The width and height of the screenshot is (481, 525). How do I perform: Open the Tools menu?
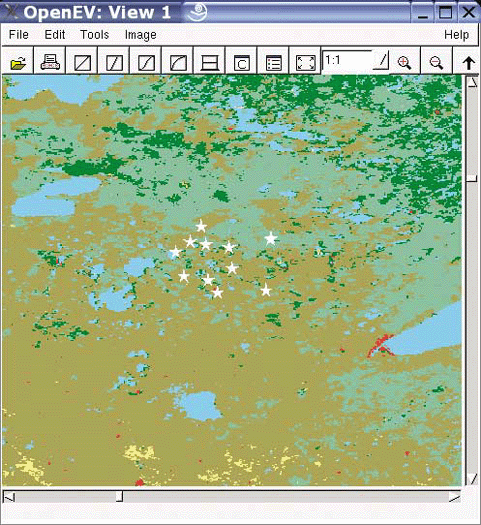[x=95, y=34]
